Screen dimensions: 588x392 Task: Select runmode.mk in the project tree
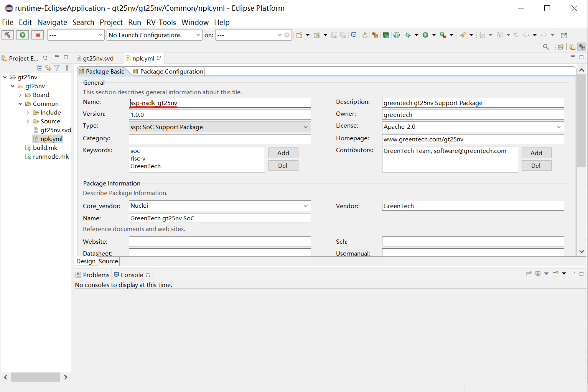click(51, 157)
